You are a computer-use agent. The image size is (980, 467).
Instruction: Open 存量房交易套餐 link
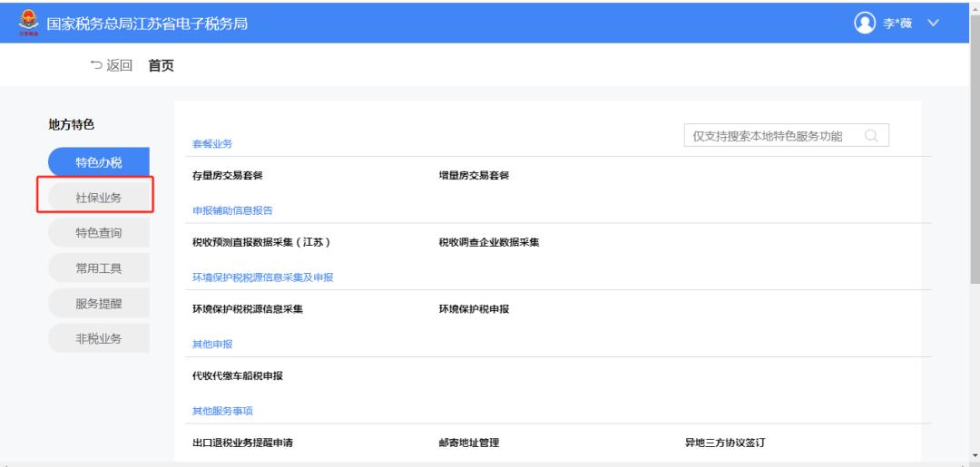pyautogui.click(x=221, y=176)
